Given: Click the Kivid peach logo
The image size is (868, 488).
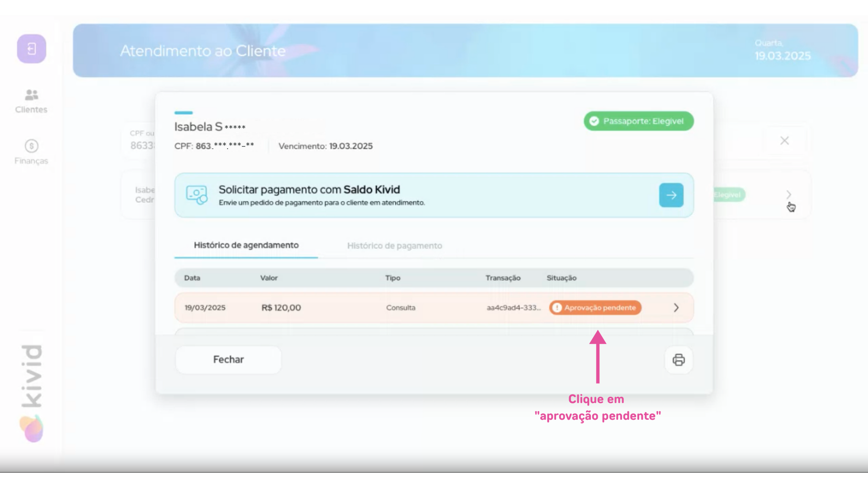Looking at the screenshot, I should click(x=31, y=429).
